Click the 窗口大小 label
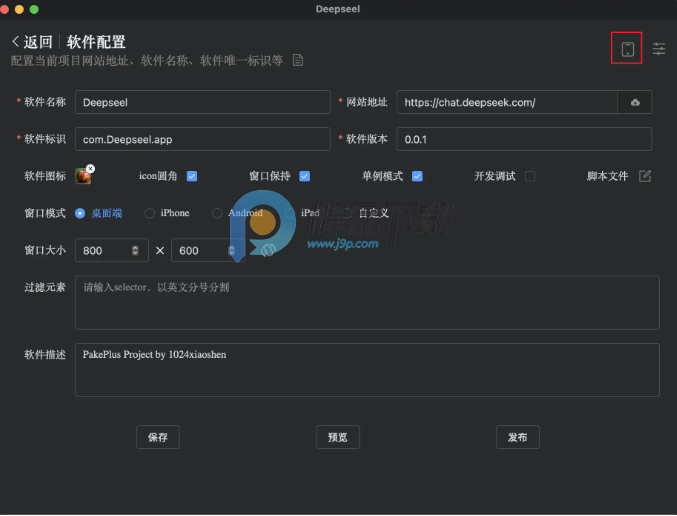The height and width of the screenshot is (516, 677). pos(45,250)
